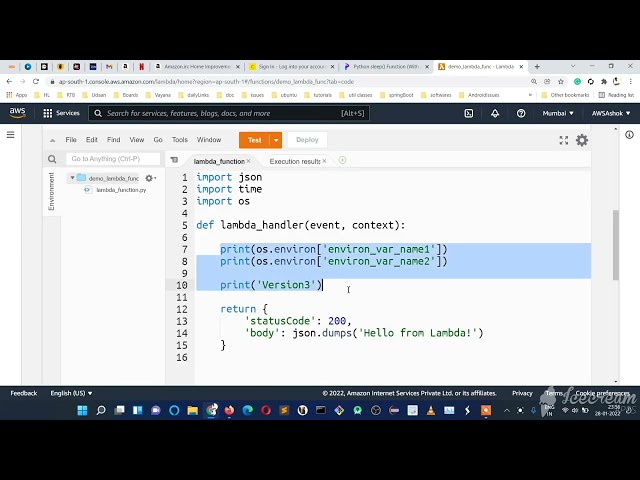This screenshot has width=640, height=480.
Task: Open the English (US) language selector
Action: coord(71,393)
